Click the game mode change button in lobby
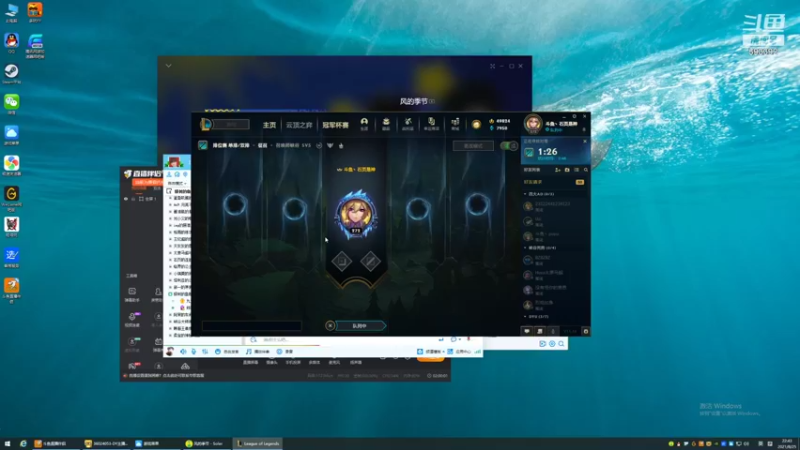Screen dimensions: 800x450 pyautogui.click(x=473, y=146)
